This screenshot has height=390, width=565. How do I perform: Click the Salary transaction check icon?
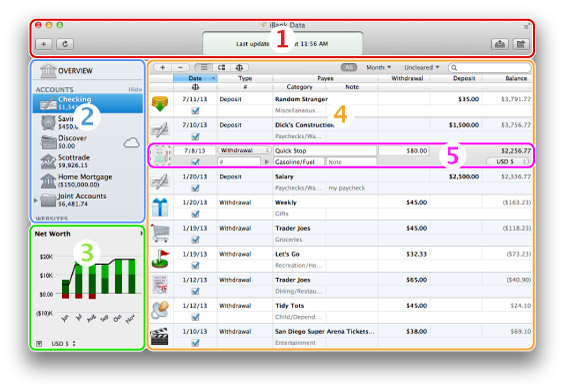click(x=160, y=181)
